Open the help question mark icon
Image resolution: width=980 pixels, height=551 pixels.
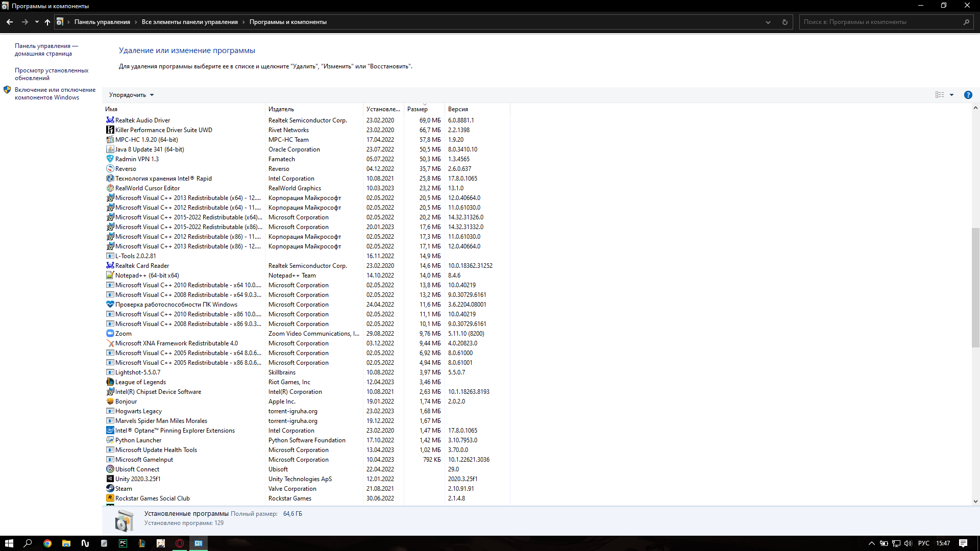968,95
